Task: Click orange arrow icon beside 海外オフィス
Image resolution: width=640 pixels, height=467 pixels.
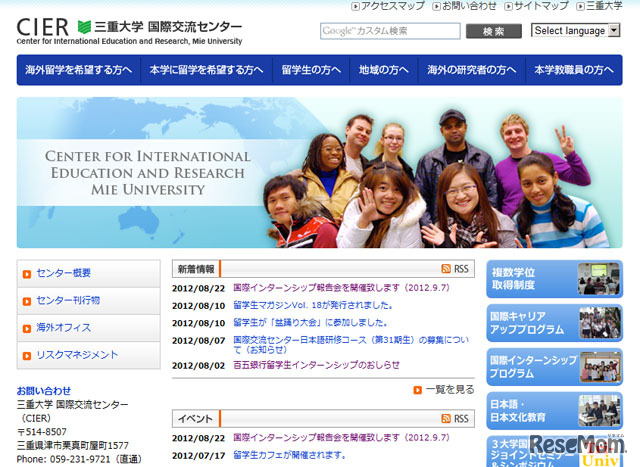Action: [x=27, y=329]
